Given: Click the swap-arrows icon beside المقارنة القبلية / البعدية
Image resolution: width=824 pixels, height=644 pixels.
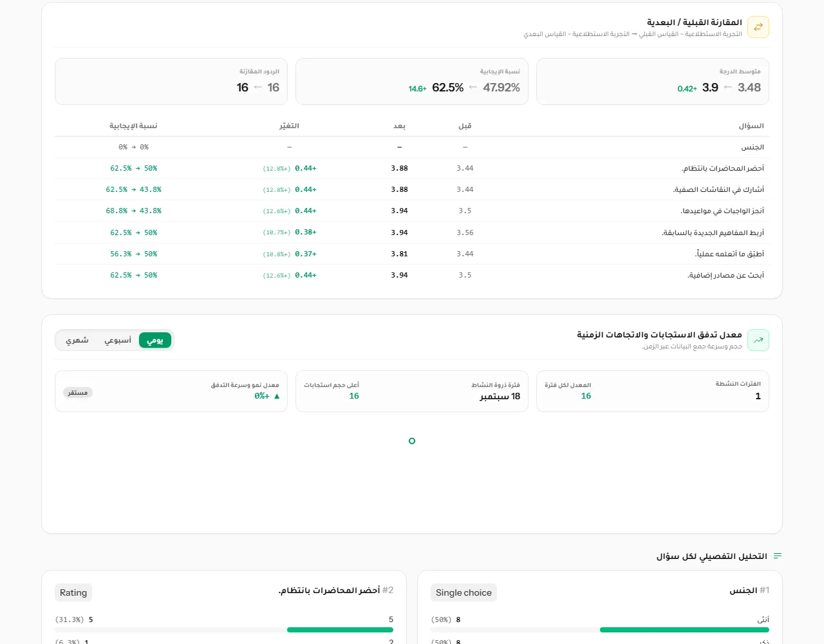Looking at the screenshot, I should click(x=758, y=27).
